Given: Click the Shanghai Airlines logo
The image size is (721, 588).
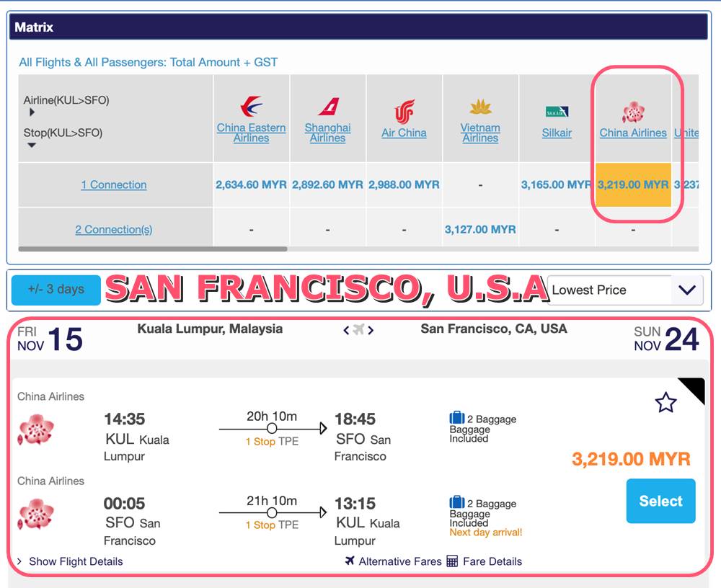Looking at the screenshot, I should click(x=328, y=107).
